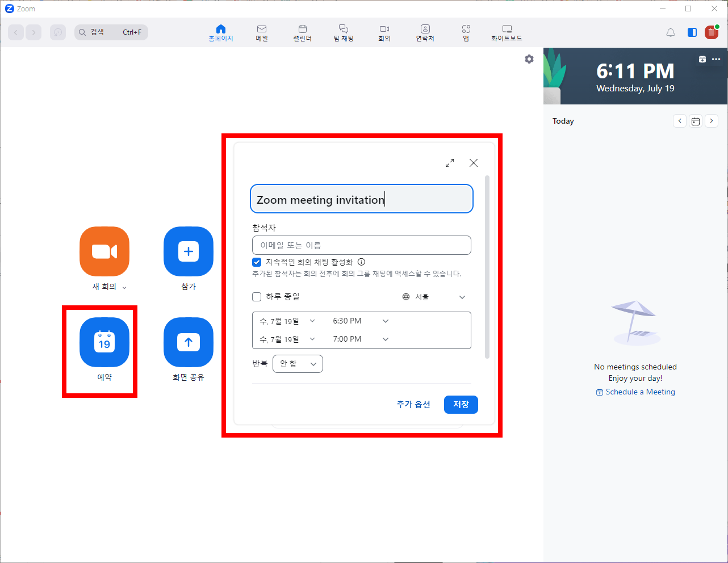Enable the 하루 종일 all-day option
The width and height of the screenshot is (728, 563).
(257, 296)
